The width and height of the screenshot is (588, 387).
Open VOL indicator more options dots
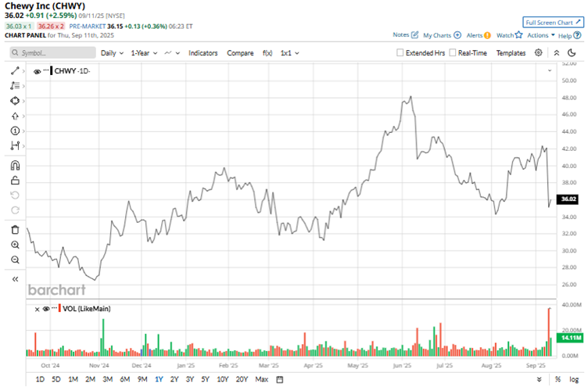pos(55,307)
